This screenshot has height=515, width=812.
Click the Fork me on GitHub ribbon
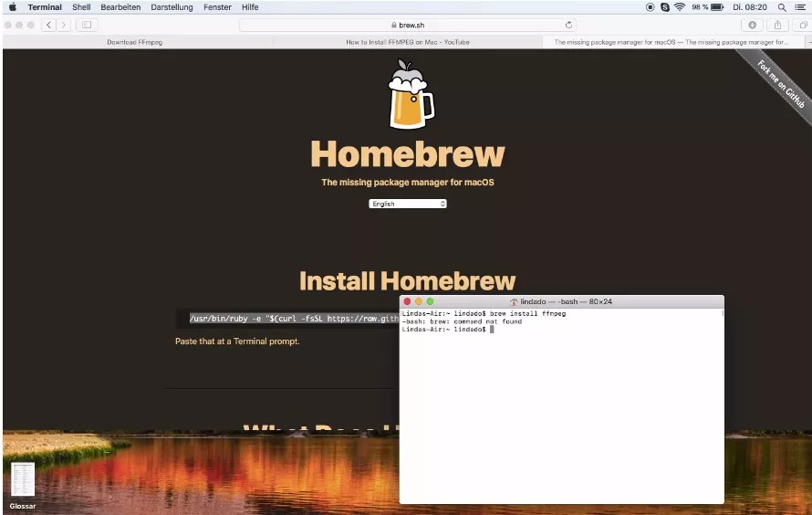click(781, 84)
